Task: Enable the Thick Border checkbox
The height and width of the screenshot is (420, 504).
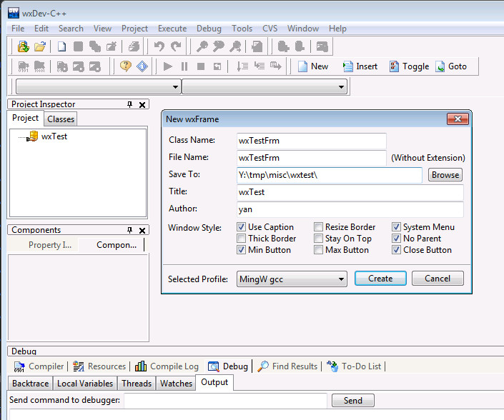Action: (x=241, y=239)
